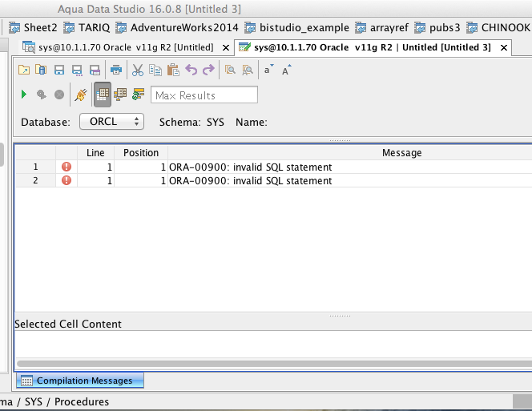This screenshot has width=532, height=411.
Task: Click the Copy icon
Action: click(x=155, y=71)
